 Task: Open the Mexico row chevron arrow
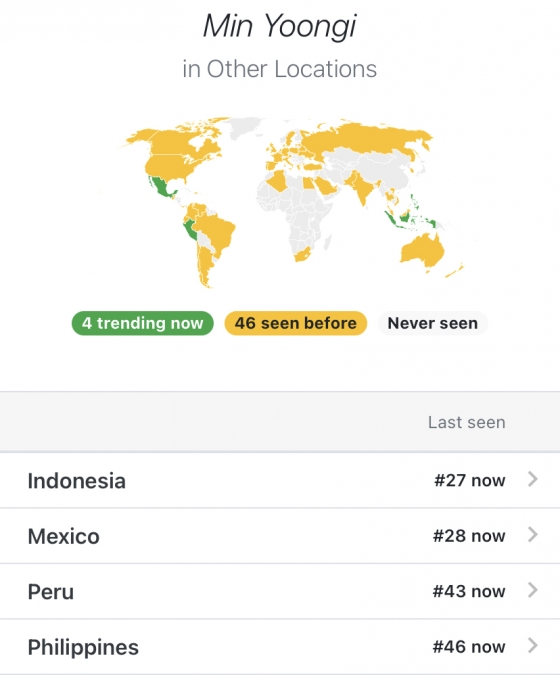[x=533, y=535]
